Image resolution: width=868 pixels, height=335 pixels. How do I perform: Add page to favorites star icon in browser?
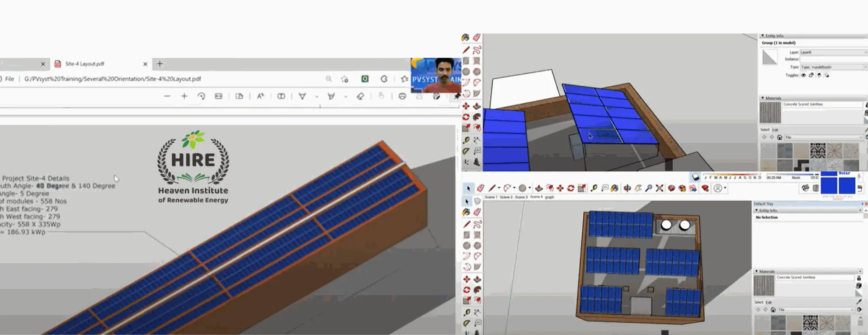click(x=344, y=79)
